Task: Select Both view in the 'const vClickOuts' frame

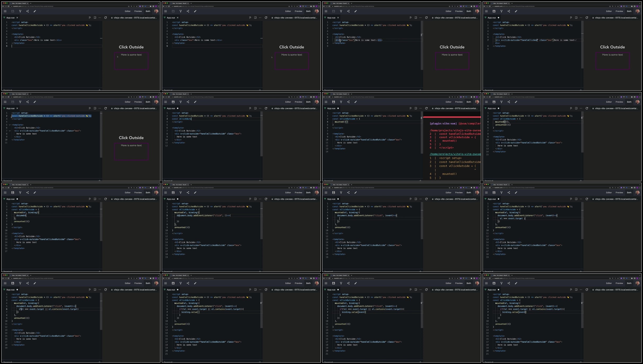Action: point(308,102)
